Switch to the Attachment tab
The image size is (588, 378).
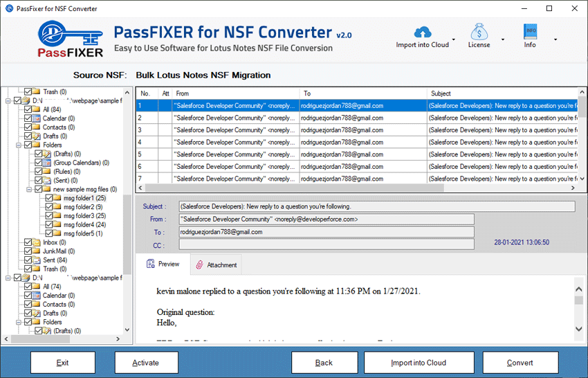pyautogui.click(x=216, y=264)
